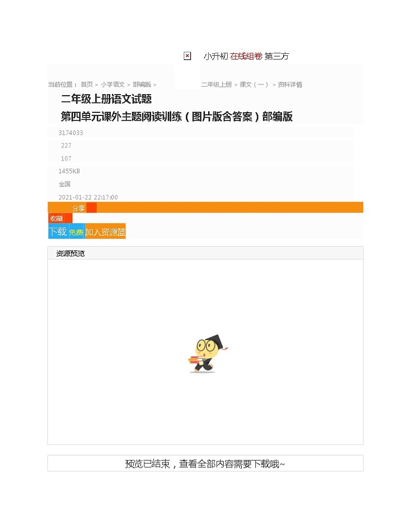The height and width of the screenshot is (532, 411).
Task: Click the preview-ended download prompt banner
Action: (x=205, y=463)
